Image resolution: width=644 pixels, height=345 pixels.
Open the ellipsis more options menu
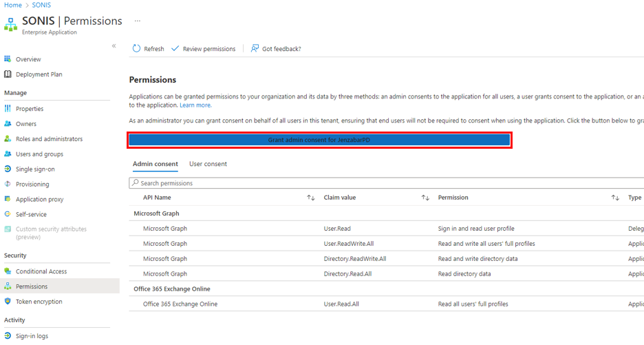[x=137, y=21]
